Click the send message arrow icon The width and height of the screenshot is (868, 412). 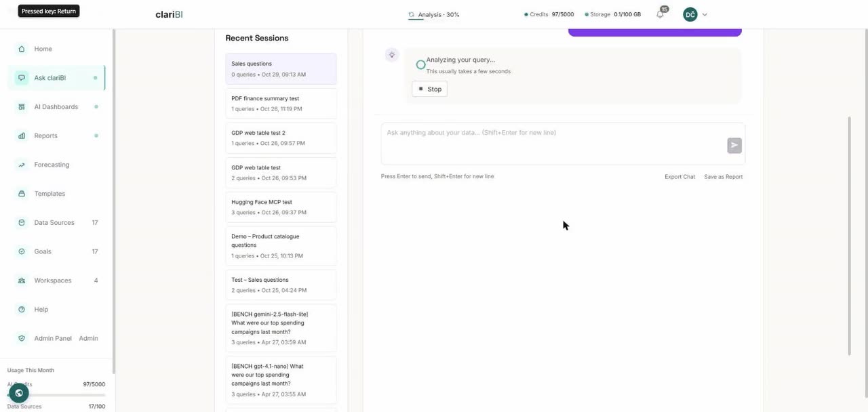(734, 145)
